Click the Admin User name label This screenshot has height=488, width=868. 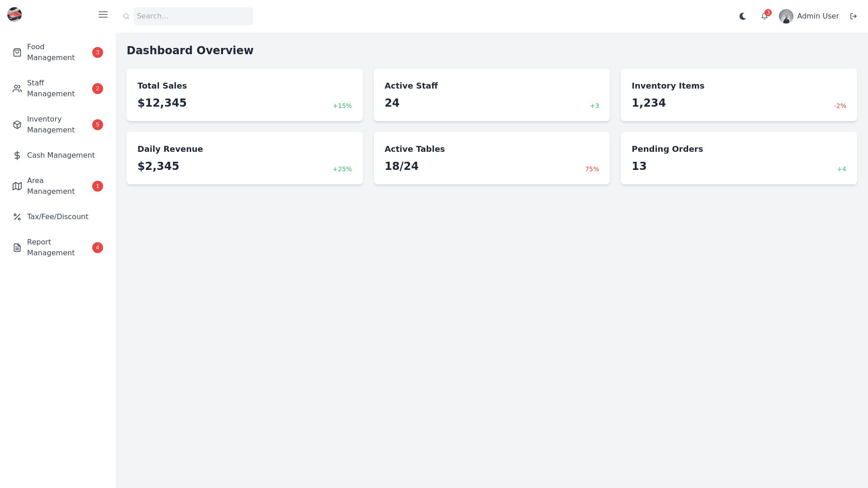tap(818, 16)
